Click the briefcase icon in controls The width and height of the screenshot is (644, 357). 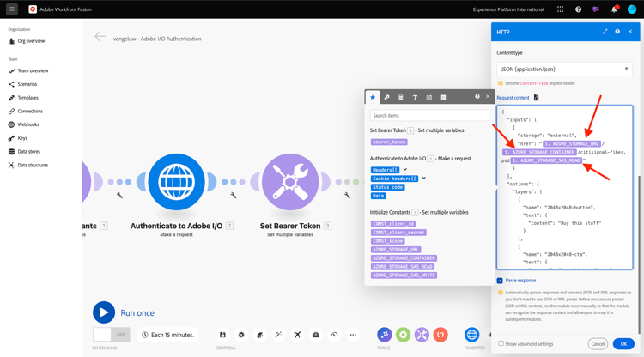(316, 335)
